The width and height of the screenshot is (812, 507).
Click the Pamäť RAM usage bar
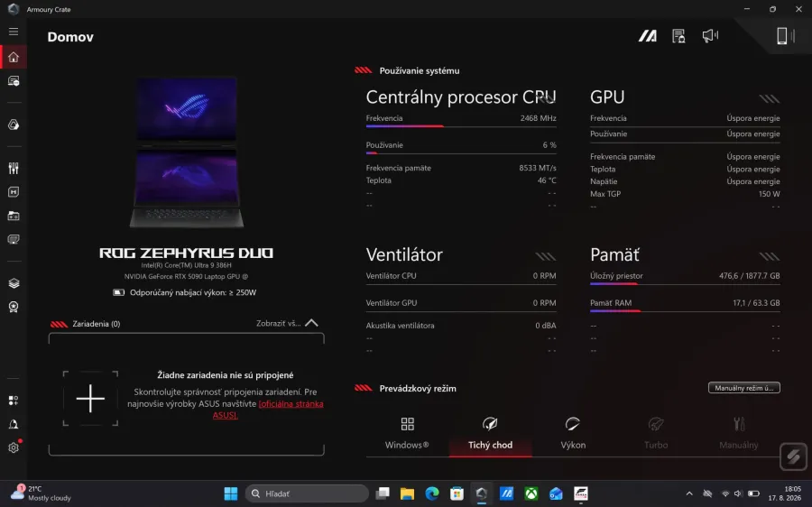click(685, 310)
